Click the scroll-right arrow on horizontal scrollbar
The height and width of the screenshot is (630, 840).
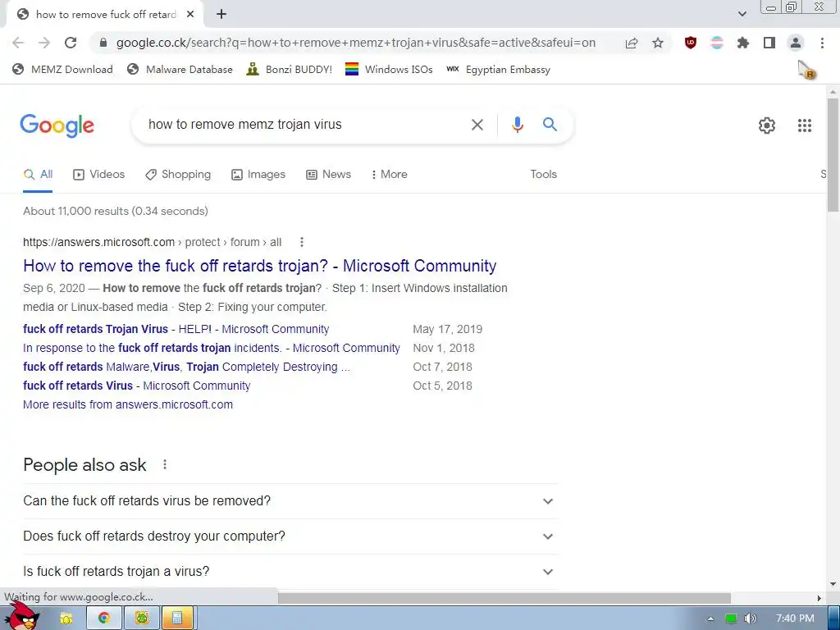(x=819, y=598)
